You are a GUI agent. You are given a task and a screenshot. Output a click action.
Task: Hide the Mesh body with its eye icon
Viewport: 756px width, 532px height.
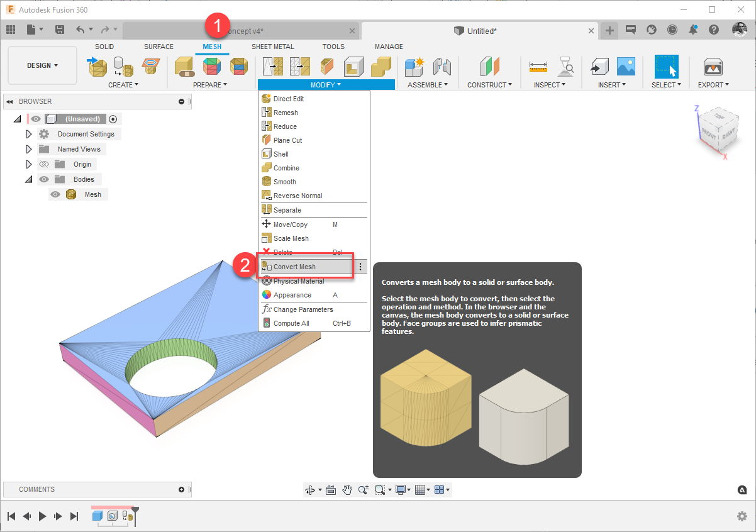pyautogui.click(x=55, y=194)
